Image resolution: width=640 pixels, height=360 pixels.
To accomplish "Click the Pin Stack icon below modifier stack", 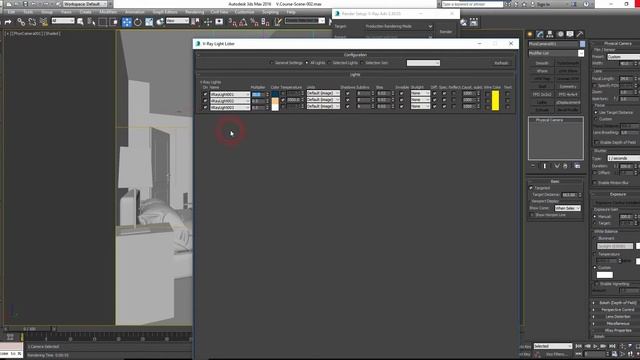I will point(533,166).
